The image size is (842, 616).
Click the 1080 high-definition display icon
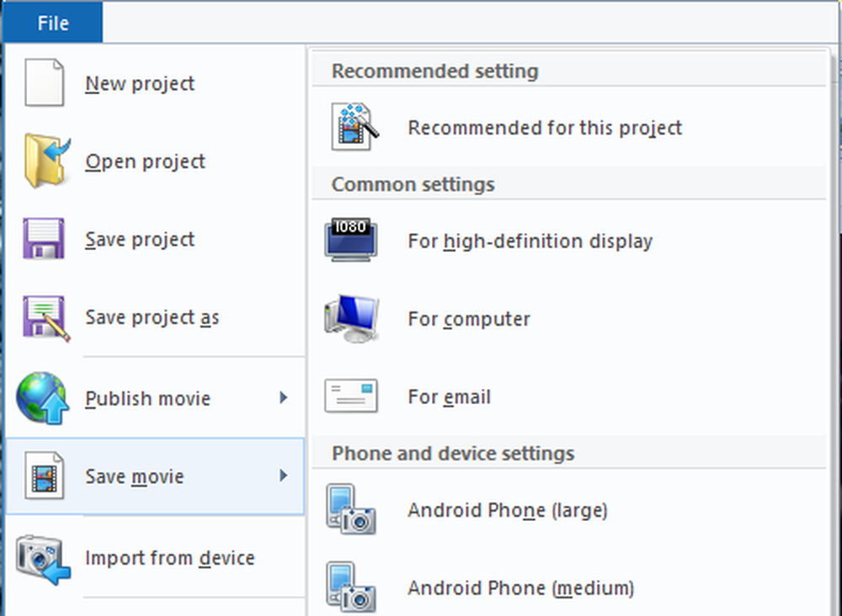(x=351, y=240)
